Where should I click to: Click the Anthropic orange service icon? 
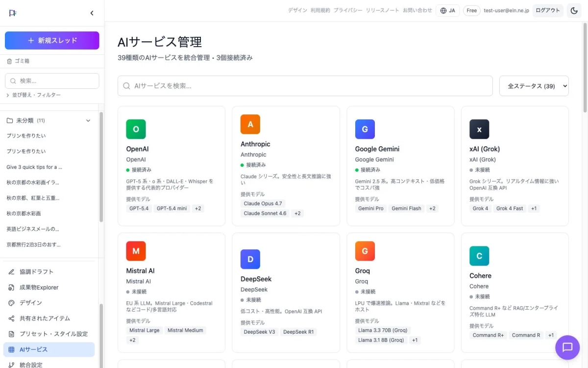click(250, 125)
